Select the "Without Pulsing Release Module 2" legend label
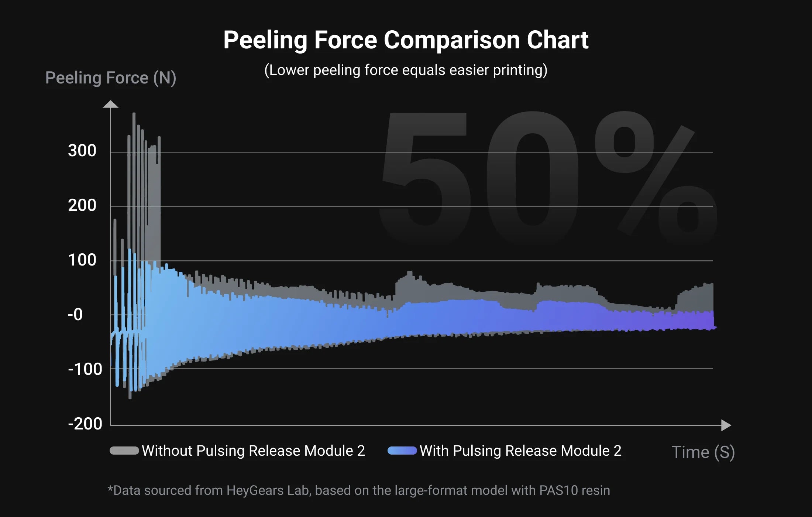Viewport: 812px width, 517px height. 253,451
